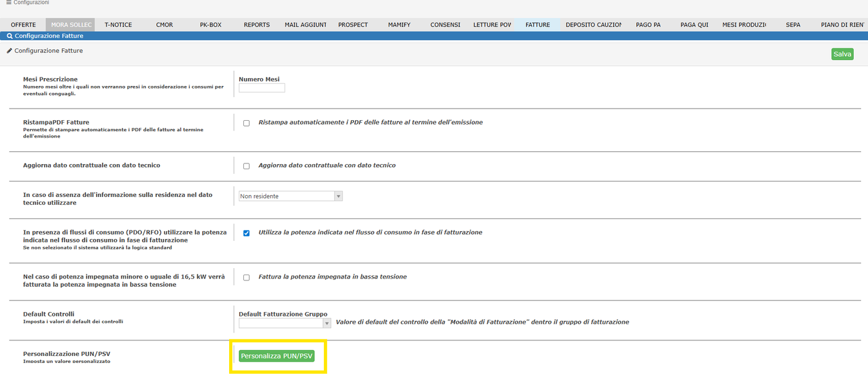This screenshot has height=374, width=868.
Task: Go to the CMOR tab
Action: click(165, 25)
